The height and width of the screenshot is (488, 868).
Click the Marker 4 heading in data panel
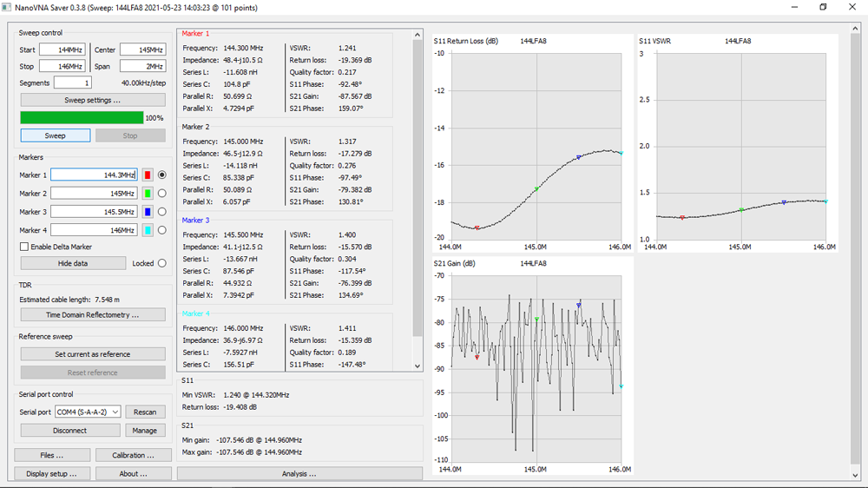pos(196,313)
